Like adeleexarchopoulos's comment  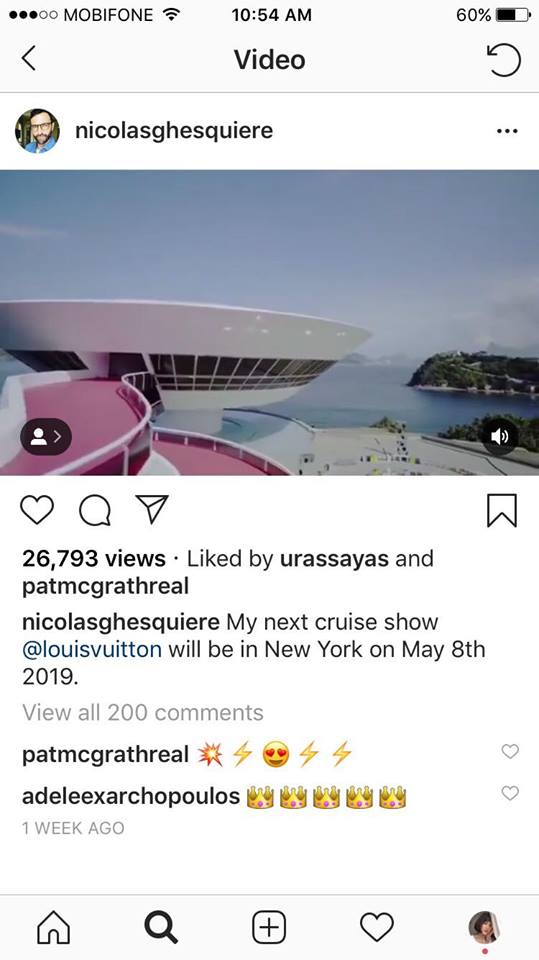coord(510,793)
